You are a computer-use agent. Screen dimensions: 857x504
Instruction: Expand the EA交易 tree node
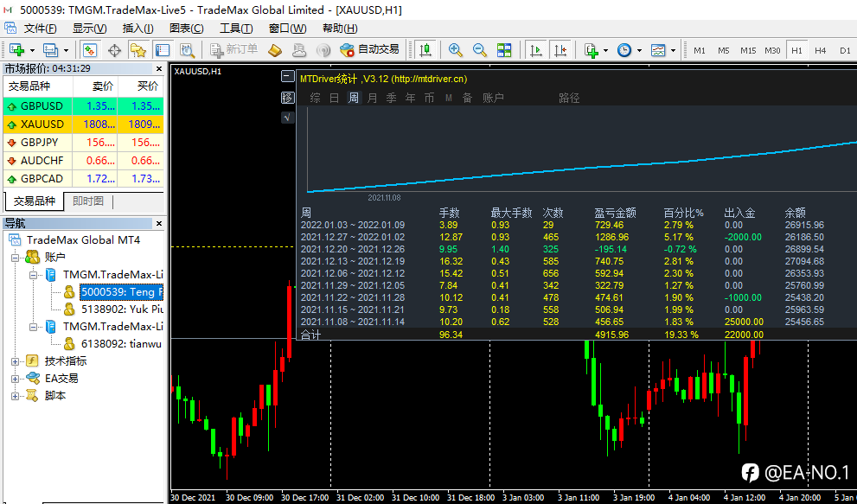tap(15, 379)
